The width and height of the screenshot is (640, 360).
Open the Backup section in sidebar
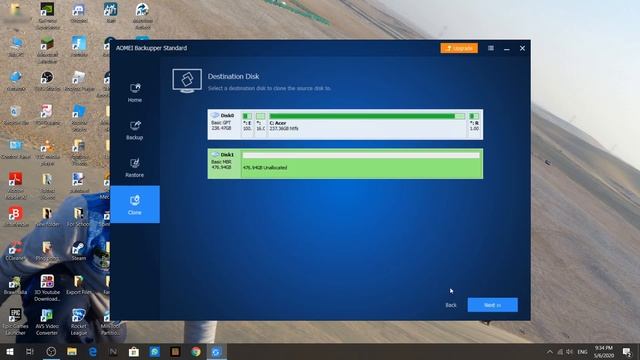click(x=135, y=130)
